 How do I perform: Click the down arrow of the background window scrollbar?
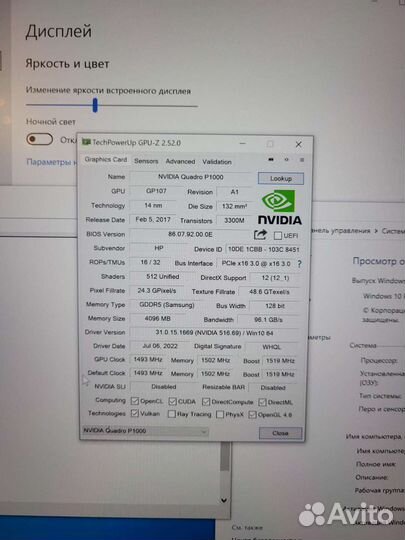point(224,500)
